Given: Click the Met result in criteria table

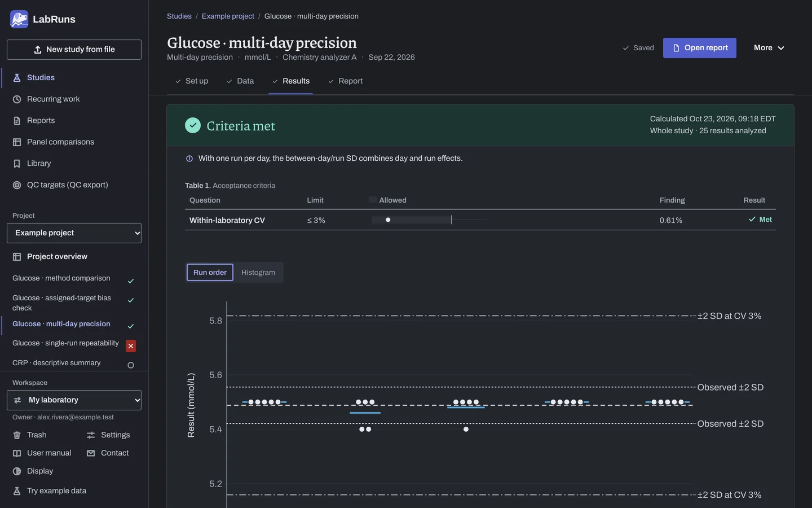Looking at the screenshot, I should [760, 220].
